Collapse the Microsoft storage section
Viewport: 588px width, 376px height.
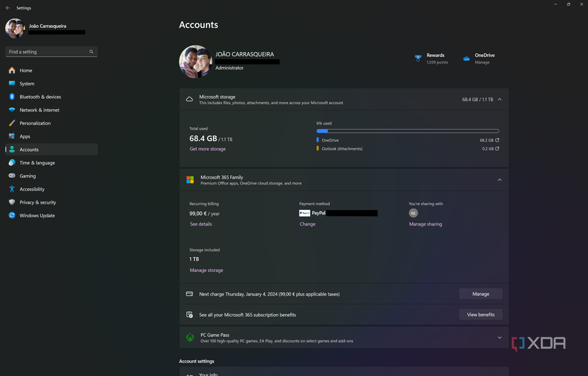pos(500,99)
